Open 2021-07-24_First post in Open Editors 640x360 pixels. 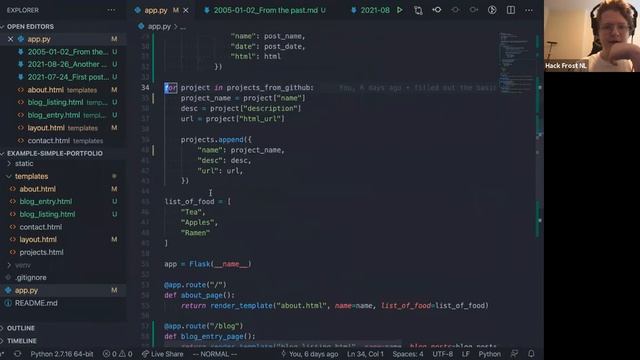[68, 77]
